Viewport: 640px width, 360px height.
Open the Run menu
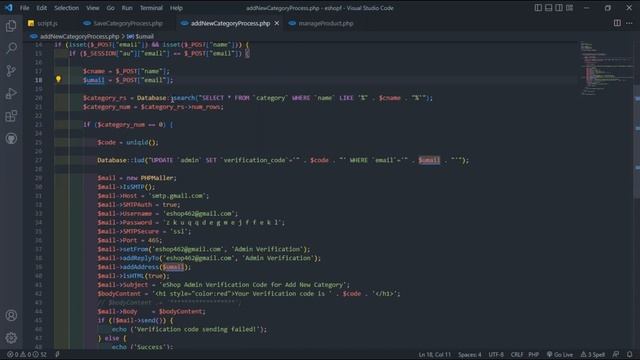coord(127,8)
